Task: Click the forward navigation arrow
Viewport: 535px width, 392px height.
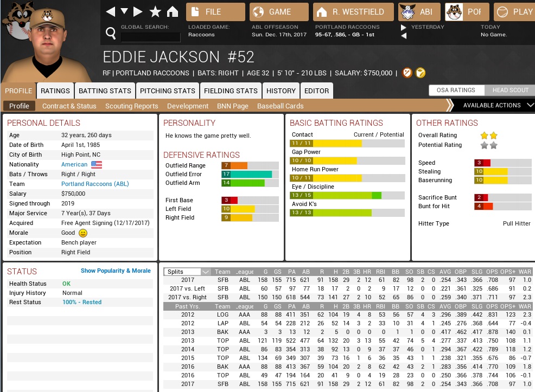Action: click(x=138, y=12)
